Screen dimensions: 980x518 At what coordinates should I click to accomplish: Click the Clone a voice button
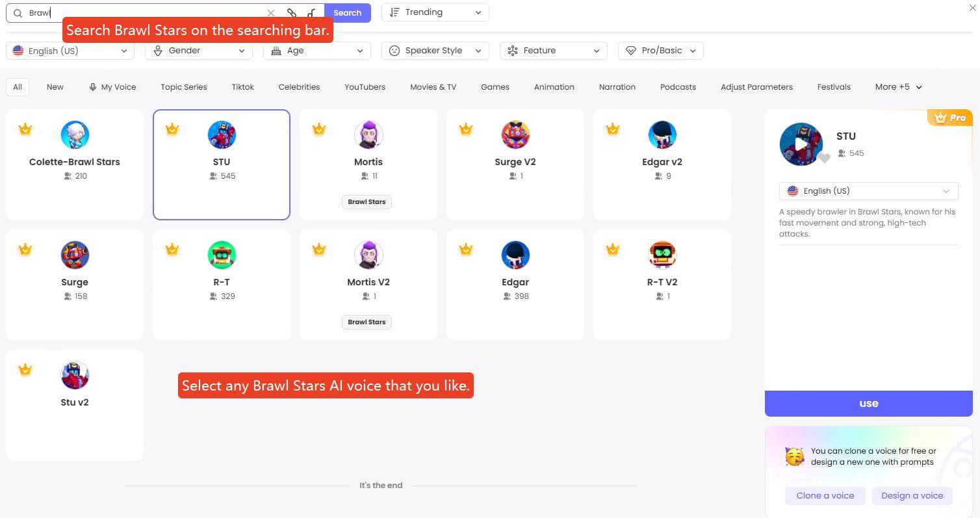825,495
